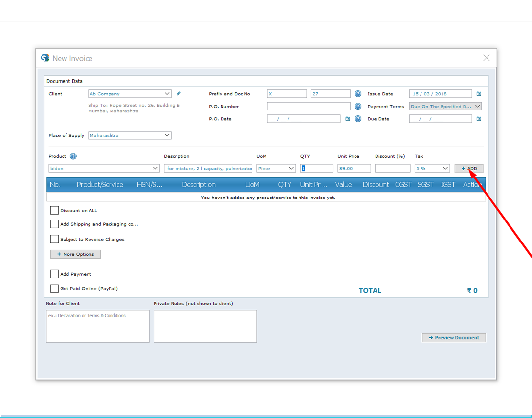The height and width of the screenshot is (418, 532).
Task: Click help icon next to P.O. Number field
Action: pyautogui.click(x=358, y=106)
